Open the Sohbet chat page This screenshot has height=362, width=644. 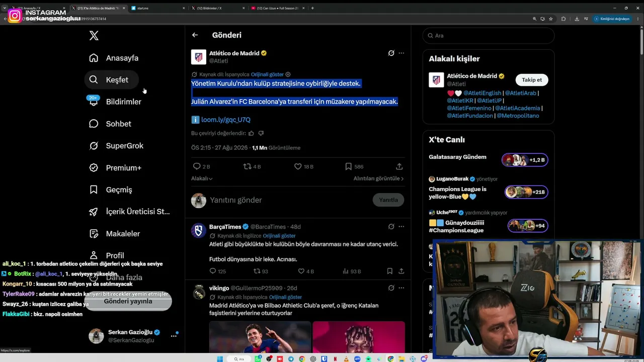[x=110, y=124]
